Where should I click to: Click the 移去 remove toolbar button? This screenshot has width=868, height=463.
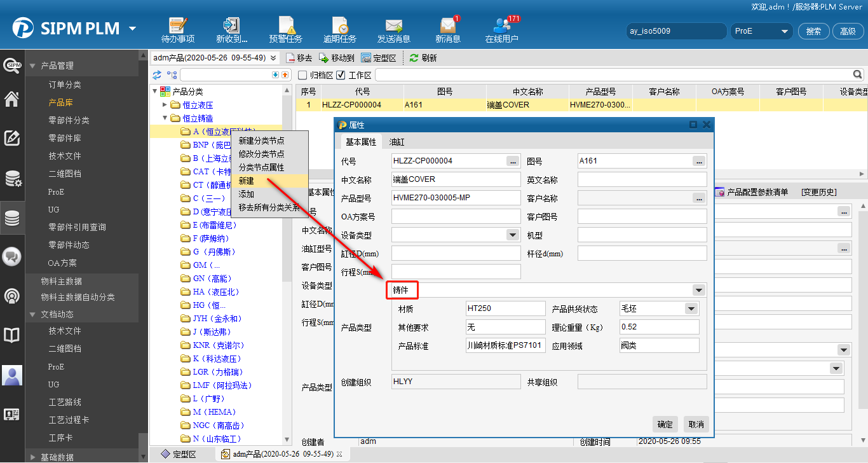tap(299, 58)
